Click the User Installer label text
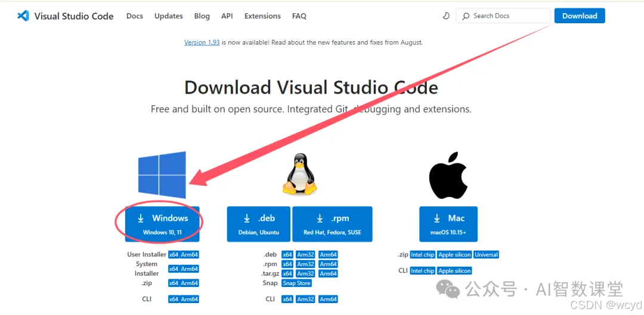This screenshot has height=315, width=644. pos(147,255)
